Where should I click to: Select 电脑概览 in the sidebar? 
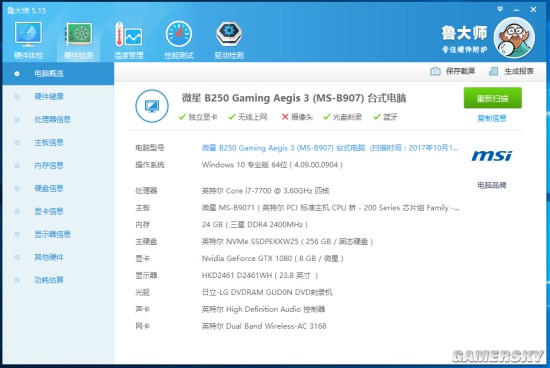click(49, 73)
